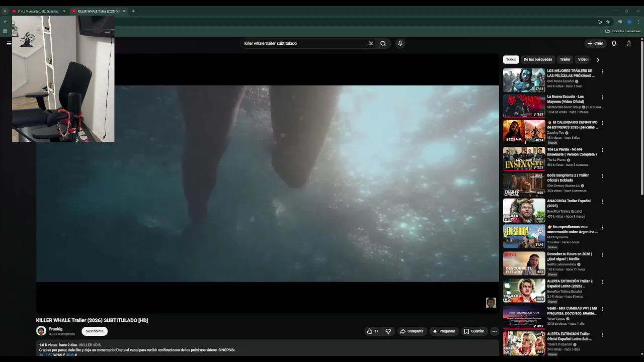
Task: Open a new browser tab with plus
Action: coord(133,11)
